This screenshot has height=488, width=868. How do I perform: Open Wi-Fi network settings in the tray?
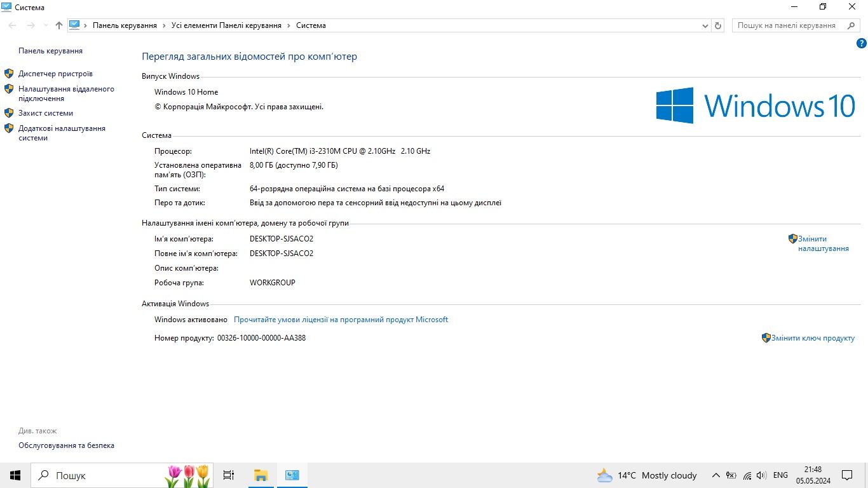point(747,475)
